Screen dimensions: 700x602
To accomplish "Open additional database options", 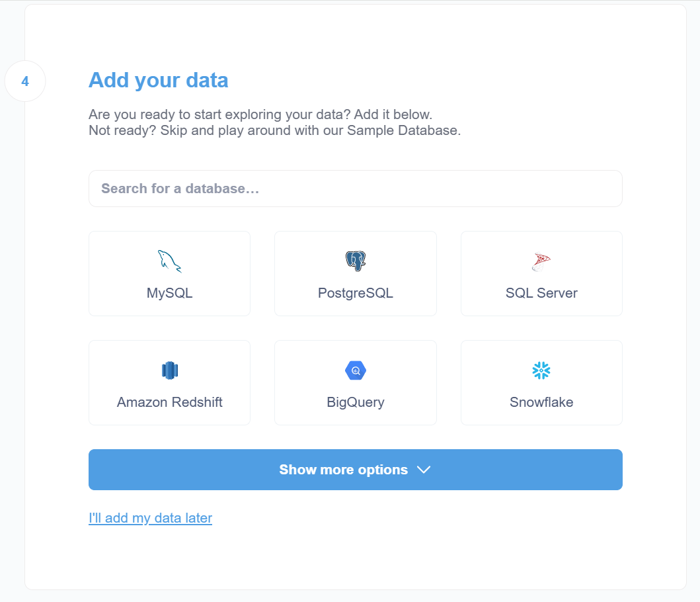I will click(355, 470).
